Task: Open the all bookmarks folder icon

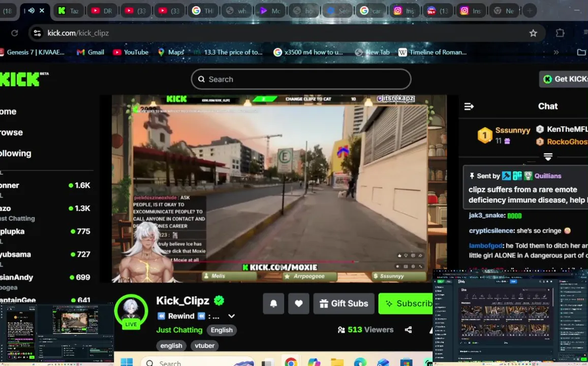Action: pyautogui.click(x=581, y=52)
